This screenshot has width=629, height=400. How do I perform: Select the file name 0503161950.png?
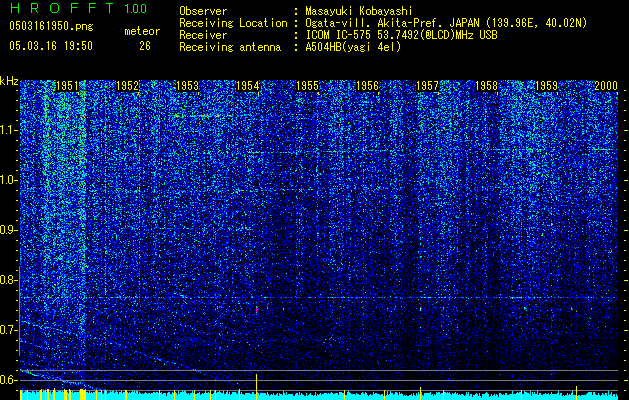(51, 26)
